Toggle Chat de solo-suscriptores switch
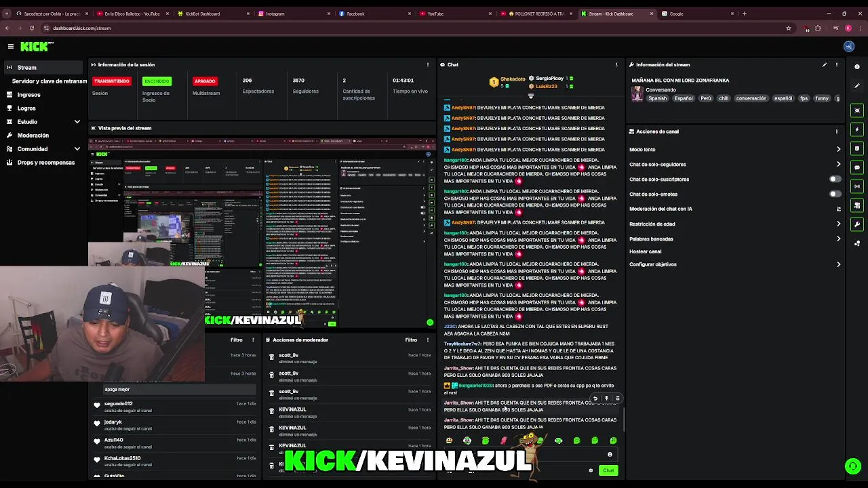 pos(835,180)
